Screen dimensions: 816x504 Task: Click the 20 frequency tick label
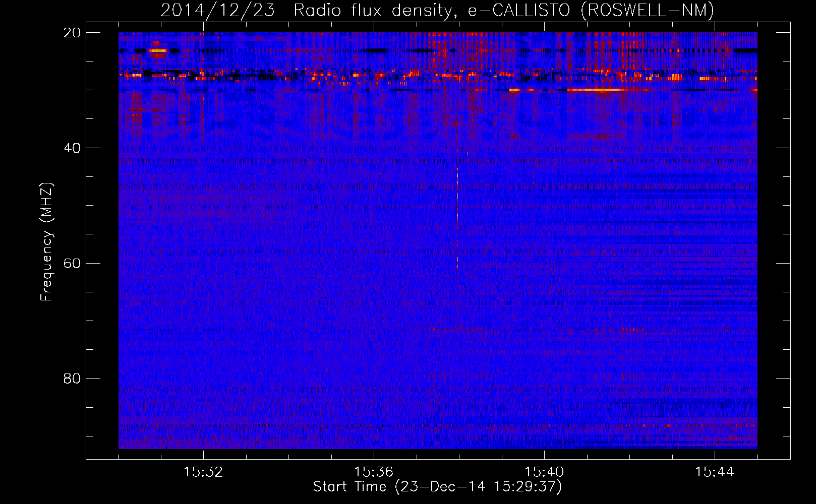coord(72,33)
